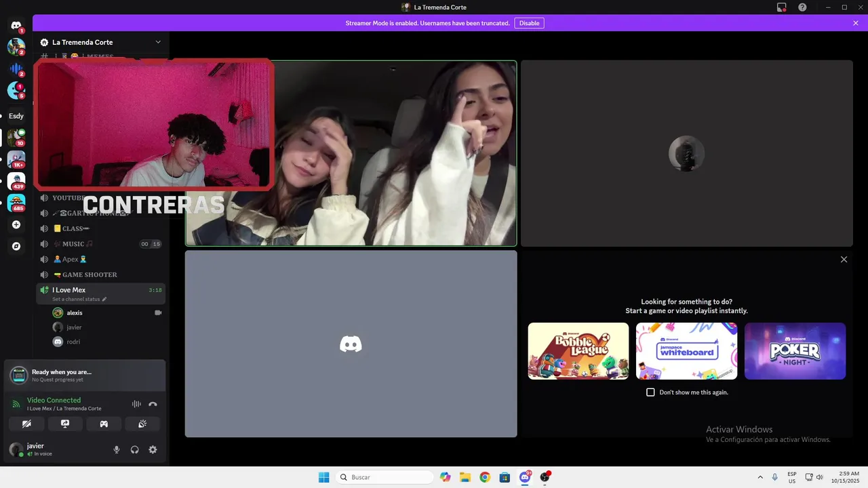This screenshot has height=488, width=868.
Task: Show hidden system tray icons chevron
Action: click(x=760, y=477)
